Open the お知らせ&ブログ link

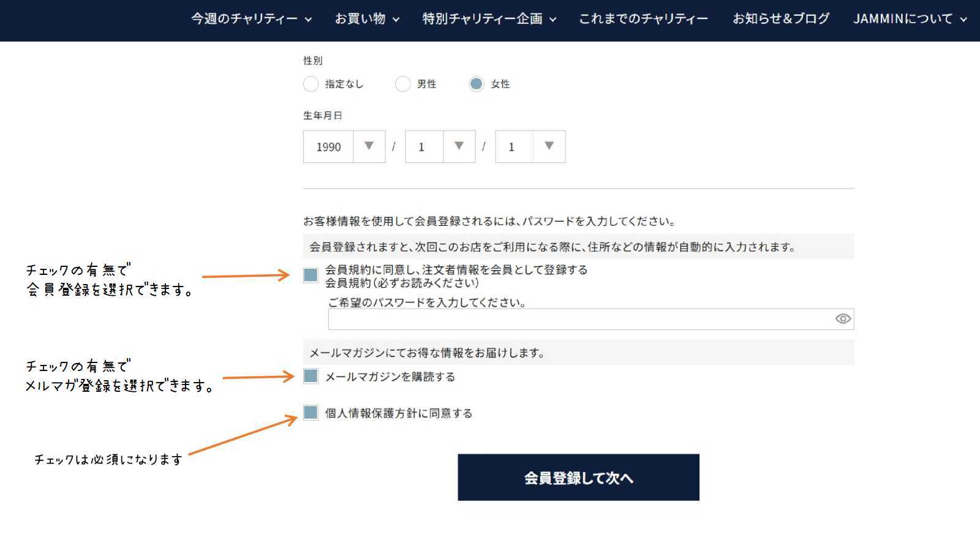pyautogui.click(x=781, y=19)
